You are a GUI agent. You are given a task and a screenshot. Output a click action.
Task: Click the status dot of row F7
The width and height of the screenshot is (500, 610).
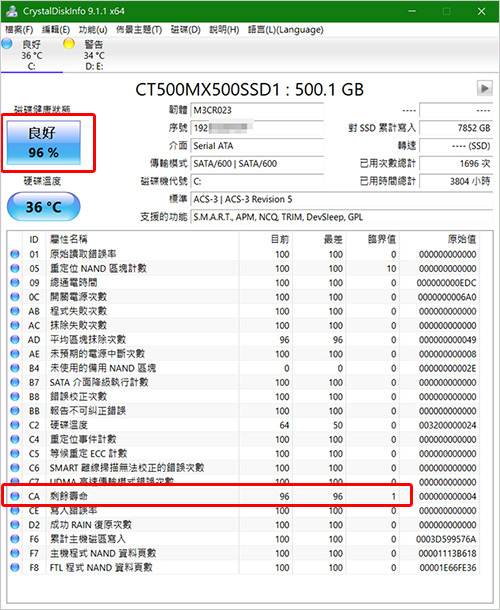coord(15,553)
